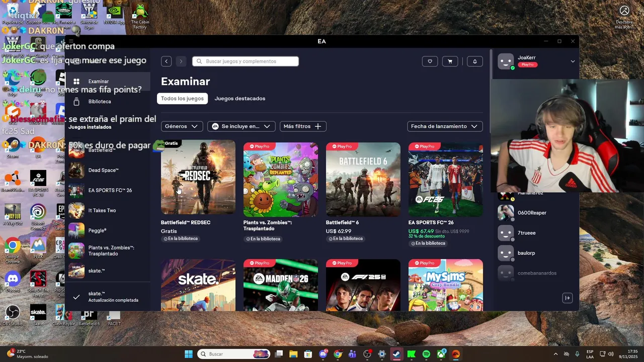Click the search games input field

coord(246,61)
